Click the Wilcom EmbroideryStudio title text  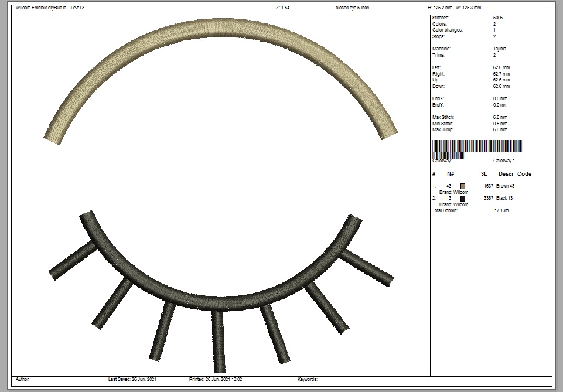click(50, 8)
